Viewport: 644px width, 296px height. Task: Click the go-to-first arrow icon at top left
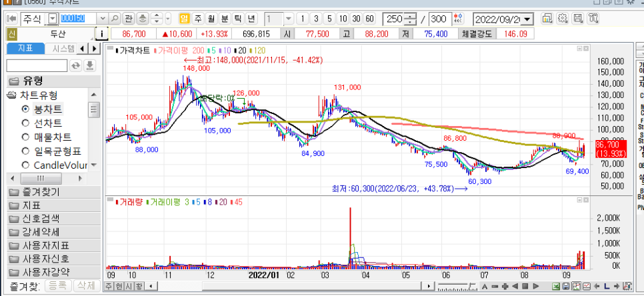pos(11,19)
